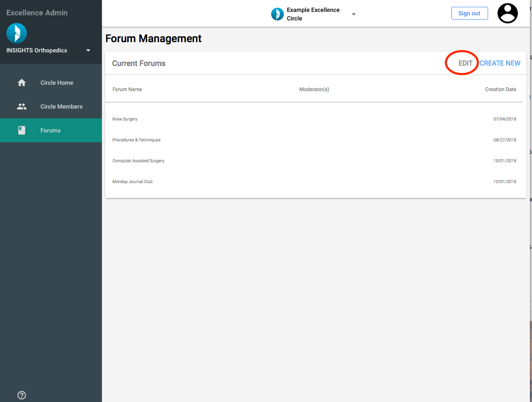Click the Sign out button
This screenshot has height=402, width=532.
(x=469, y=13)
